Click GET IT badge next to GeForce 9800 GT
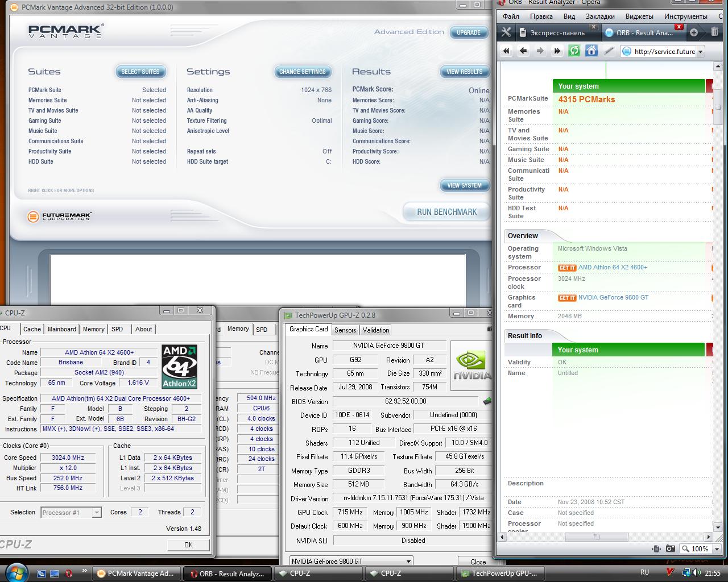Image resolution: width=728 pixels, height=582 pixels. (567, 298)
